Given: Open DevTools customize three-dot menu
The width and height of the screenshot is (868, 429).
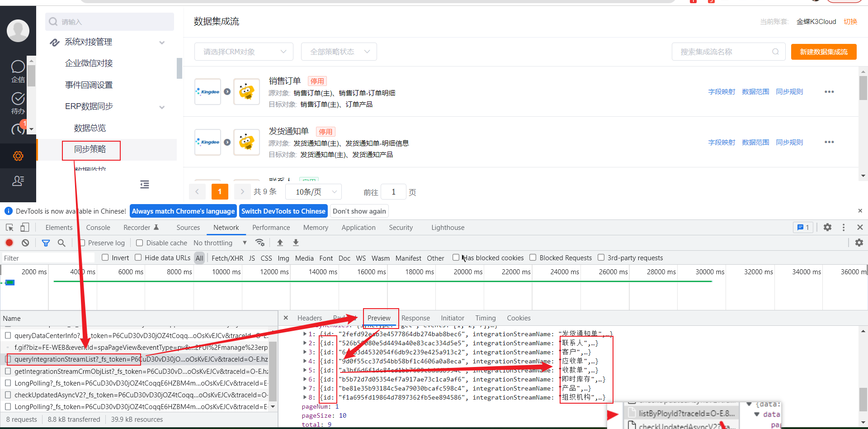Looking at the screenshot, I should coord(844,227).
